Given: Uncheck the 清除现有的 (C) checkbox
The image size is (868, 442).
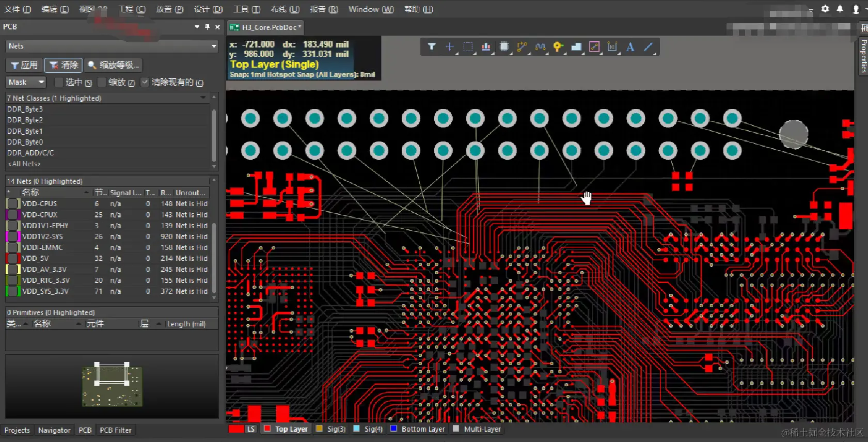Looking at the screenshot, I should (x=145, y=82).
